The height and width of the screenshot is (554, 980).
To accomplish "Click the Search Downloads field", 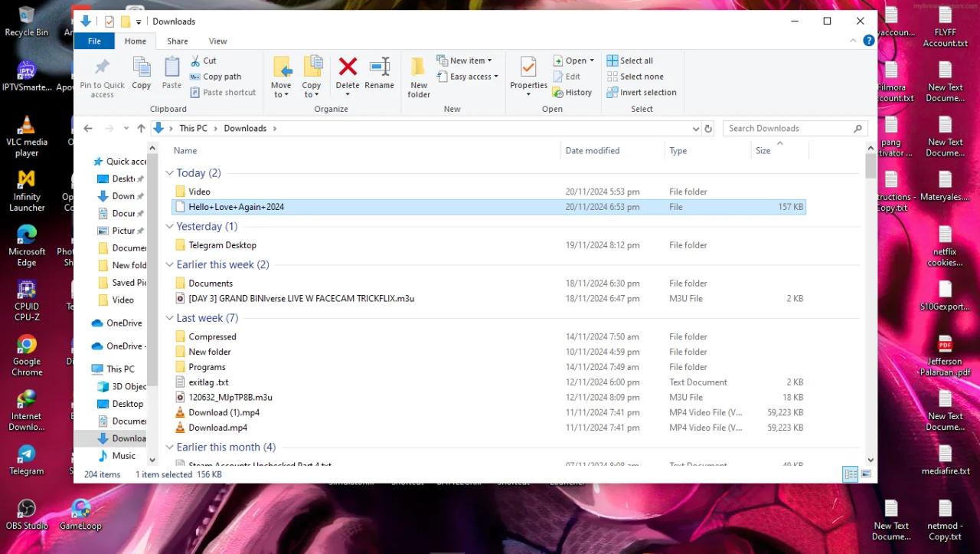I will [795, 129].
